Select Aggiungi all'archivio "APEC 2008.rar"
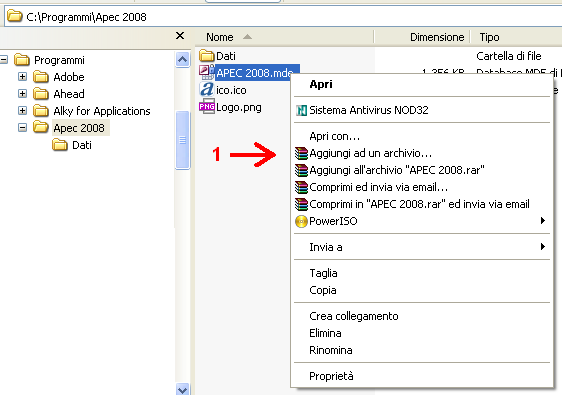Viewport: 562px width, 395px height. coord(422,170)
